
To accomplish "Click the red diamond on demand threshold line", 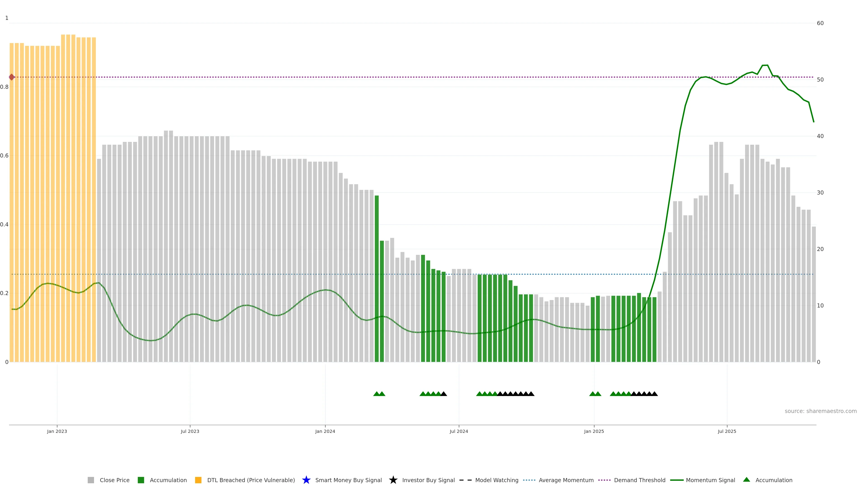I will click(12, 77).
